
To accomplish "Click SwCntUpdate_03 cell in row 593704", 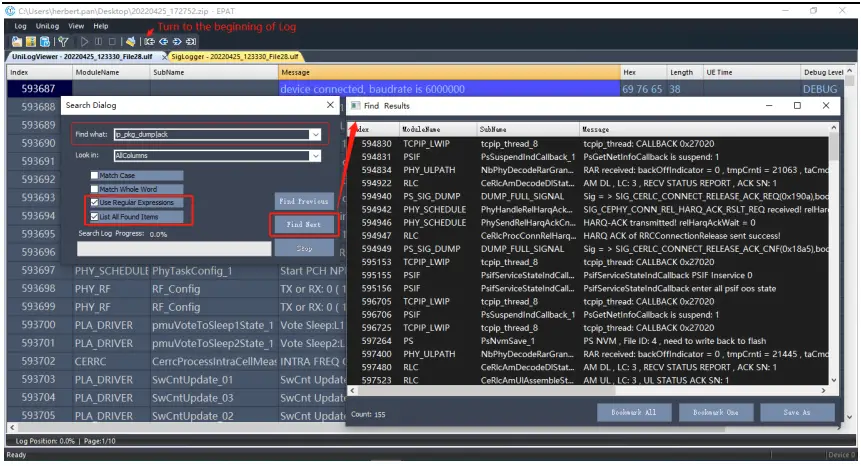I will click(214, 398).
